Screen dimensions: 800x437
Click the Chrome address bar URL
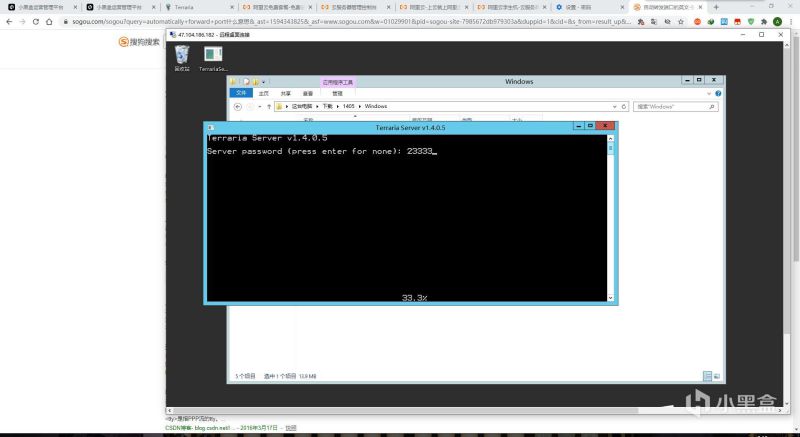(x=351, y=22)
